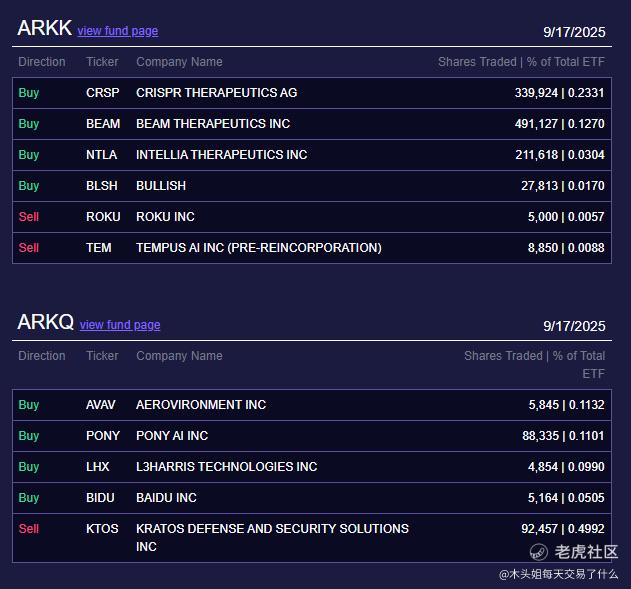Click ARKQ Direction column header
The image size is (631, 589).
point(42,356)
